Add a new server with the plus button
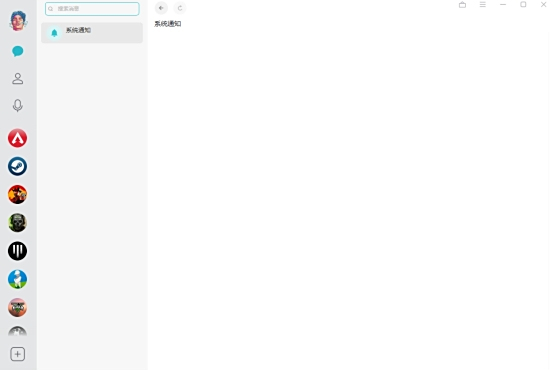553x371 pixels. click(18, 354)
